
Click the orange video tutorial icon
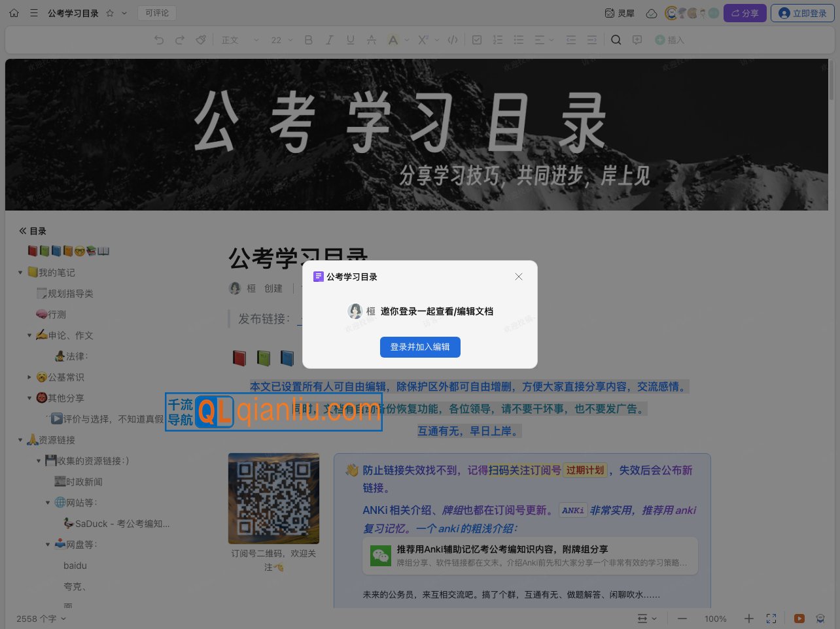[x=798, y=618]
